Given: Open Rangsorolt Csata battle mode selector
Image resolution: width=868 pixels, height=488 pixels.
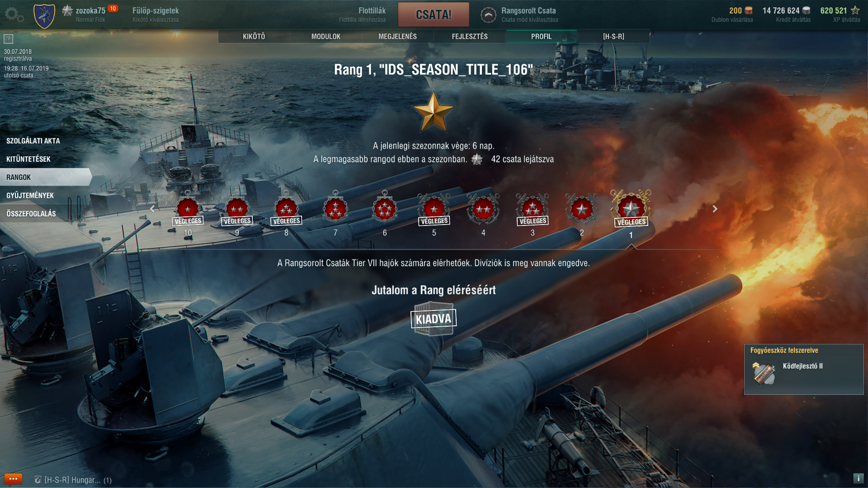Looking at the screenshot, I should tap(520, 14).
